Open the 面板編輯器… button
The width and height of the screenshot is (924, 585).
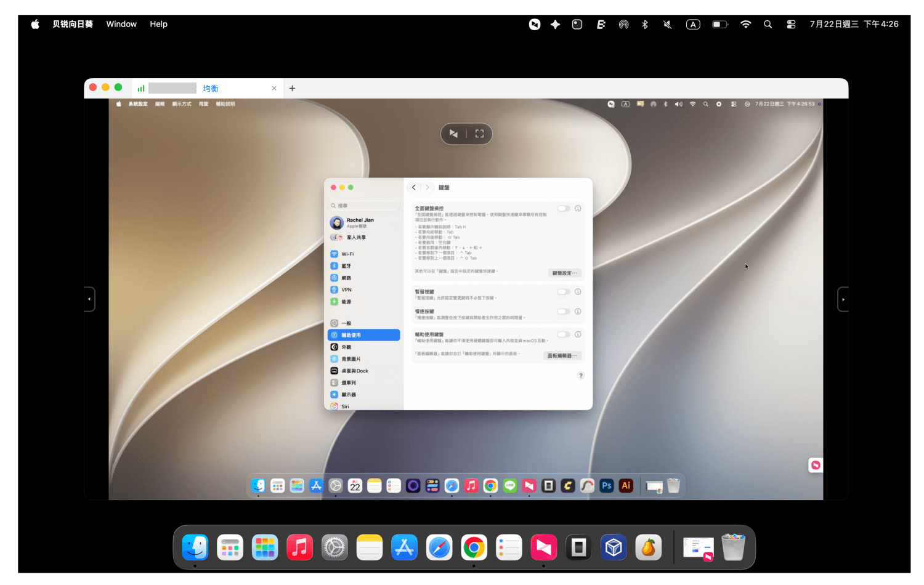pyautogui.click(x=562, y=355)
